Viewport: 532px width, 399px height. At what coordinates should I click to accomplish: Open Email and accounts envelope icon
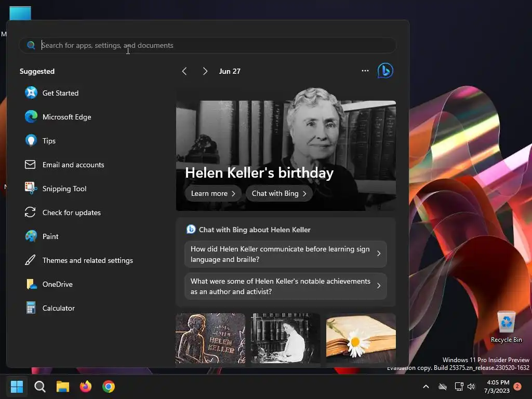click(30, 165)
